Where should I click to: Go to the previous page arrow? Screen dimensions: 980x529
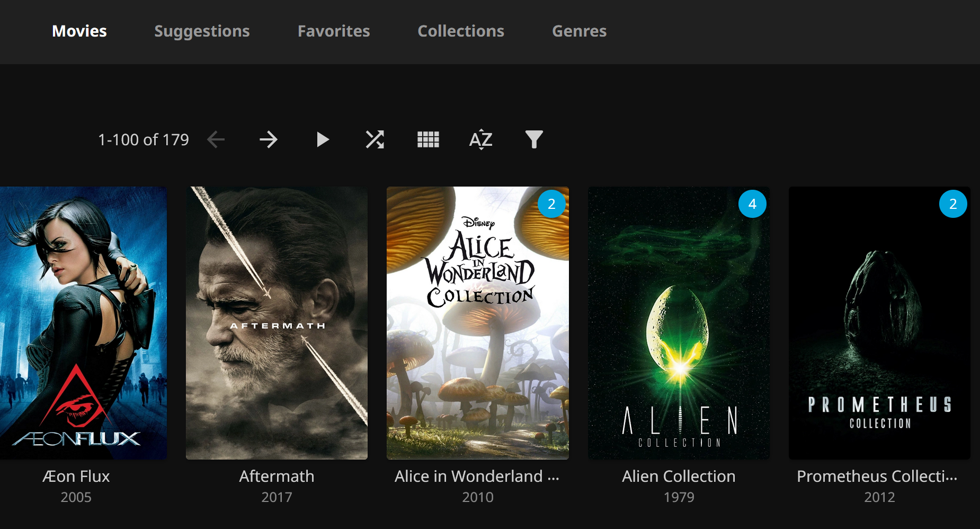[x=216, y=140]
